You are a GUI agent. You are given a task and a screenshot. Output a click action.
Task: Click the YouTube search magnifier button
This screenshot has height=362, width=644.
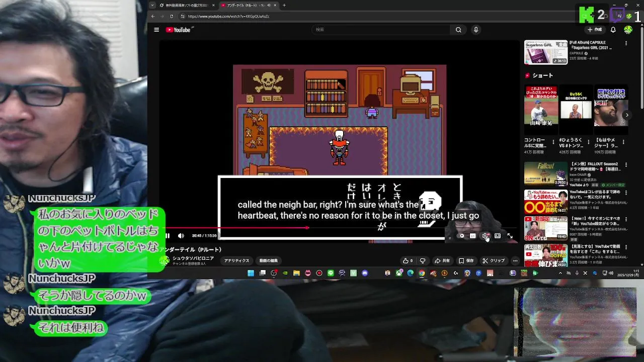[458, 30]
